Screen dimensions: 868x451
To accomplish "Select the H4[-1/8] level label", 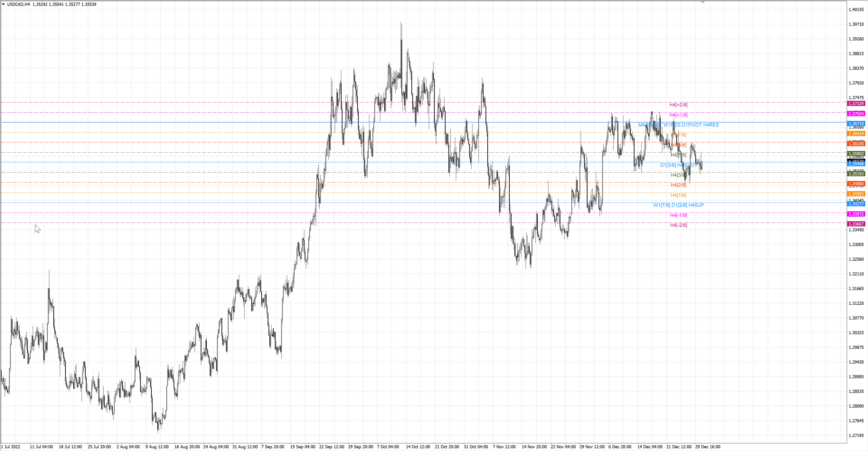I will (x=678, y=215).
